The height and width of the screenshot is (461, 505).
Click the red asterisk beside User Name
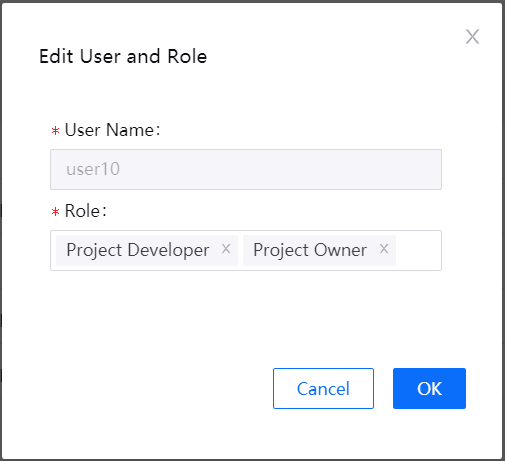point(55,130)
